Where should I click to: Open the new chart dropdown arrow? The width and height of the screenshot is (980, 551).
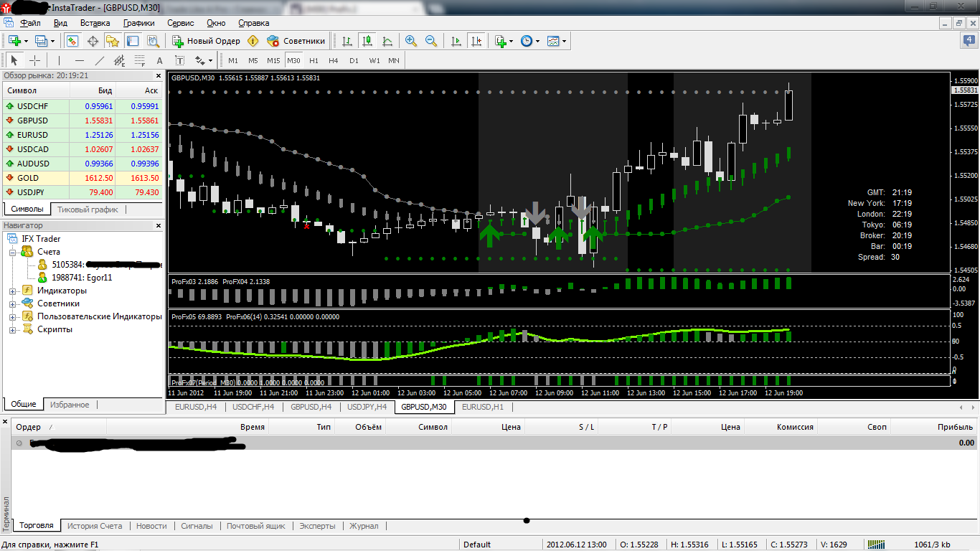25,41
